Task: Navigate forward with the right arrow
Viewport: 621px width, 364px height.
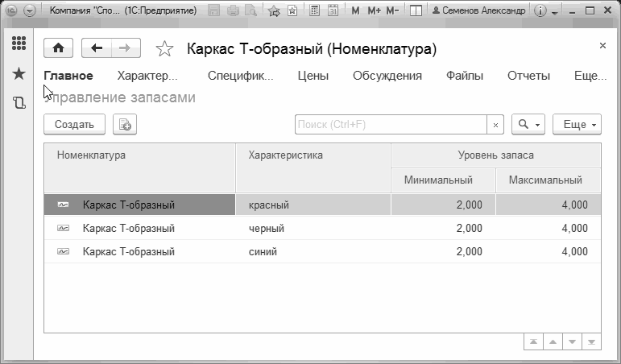Action: (126, 48)
